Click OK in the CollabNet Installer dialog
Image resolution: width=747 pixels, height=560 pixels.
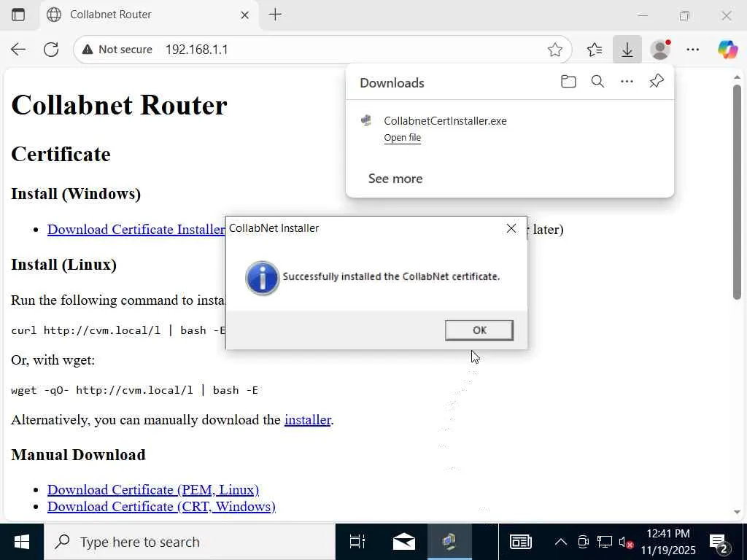[479, 330]
